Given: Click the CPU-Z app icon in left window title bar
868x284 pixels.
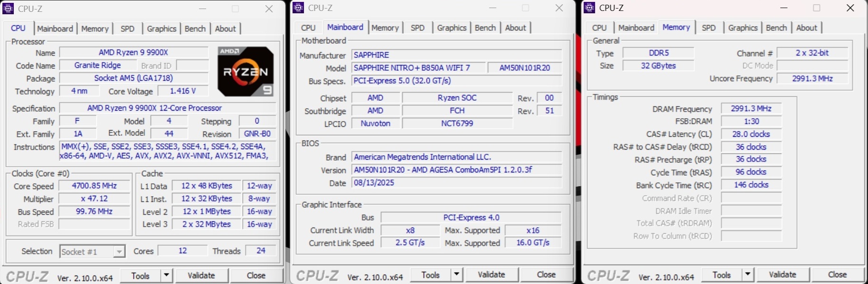Looking at the screenshot, I should pyautogui.click(x=8, y=9).
